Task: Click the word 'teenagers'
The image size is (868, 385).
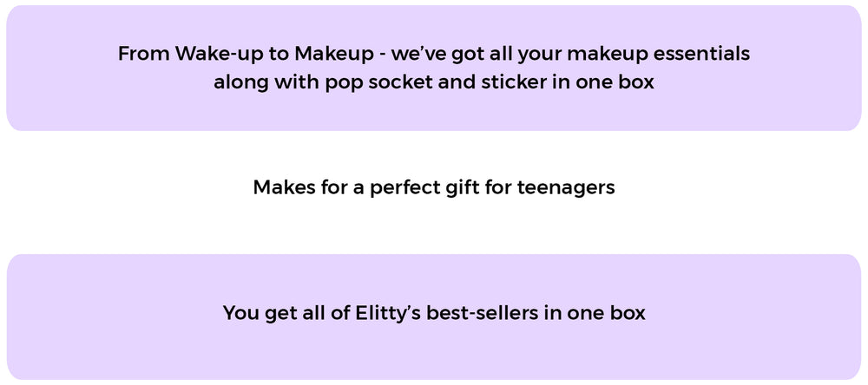Action: coord(566,189)
